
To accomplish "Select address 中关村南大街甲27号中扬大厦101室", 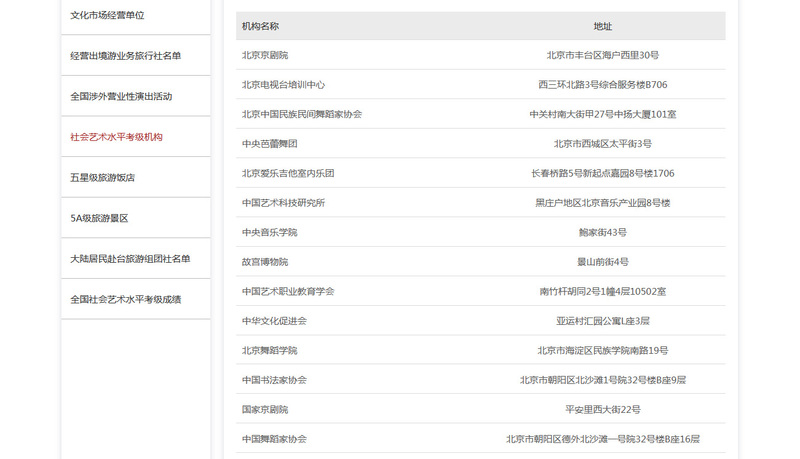I will tap(603, 114).
